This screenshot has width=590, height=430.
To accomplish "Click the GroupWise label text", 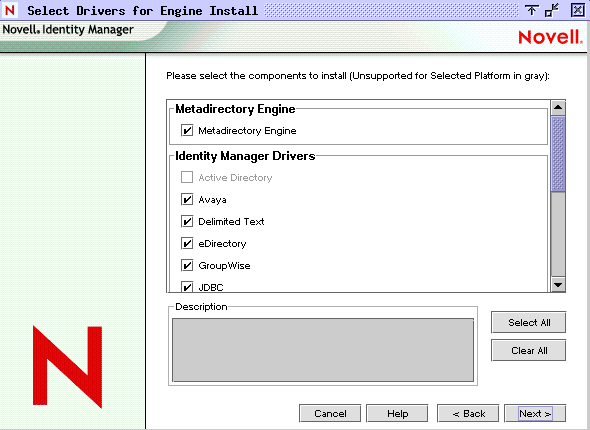I will tap(224, 266).
